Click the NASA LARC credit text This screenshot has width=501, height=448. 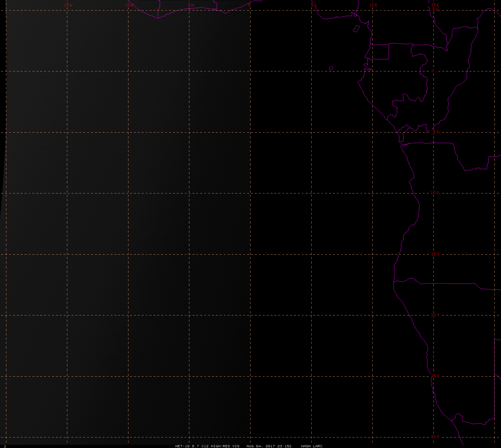pos(312,446)
